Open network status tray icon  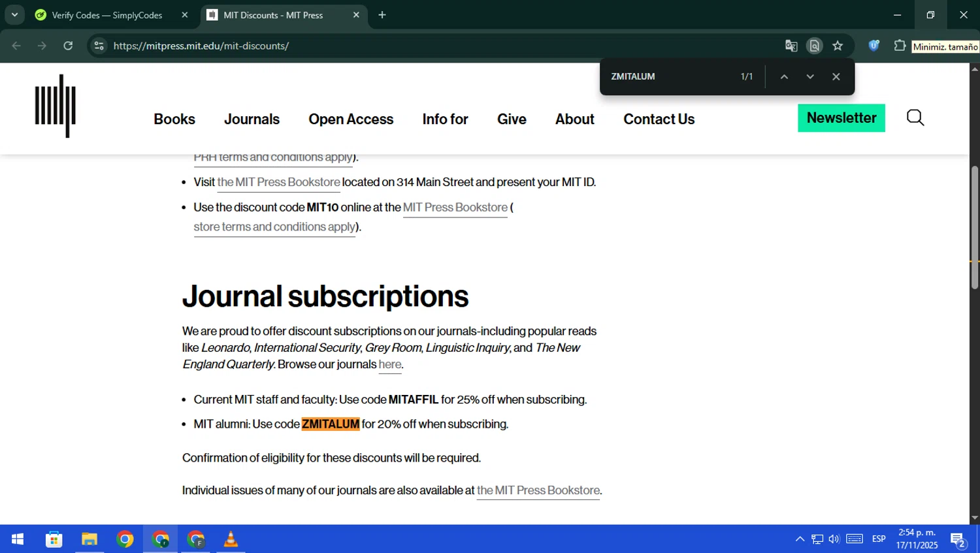click(817, 539)
